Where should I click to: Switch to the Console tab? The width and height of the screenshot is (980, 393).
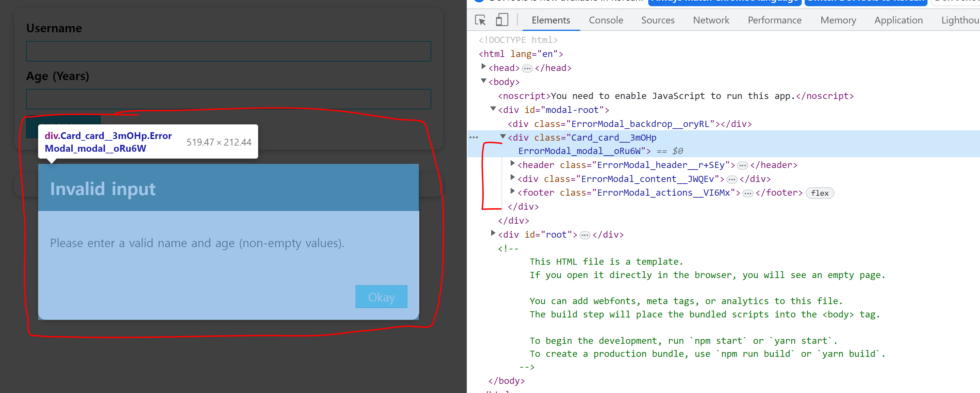606,20
